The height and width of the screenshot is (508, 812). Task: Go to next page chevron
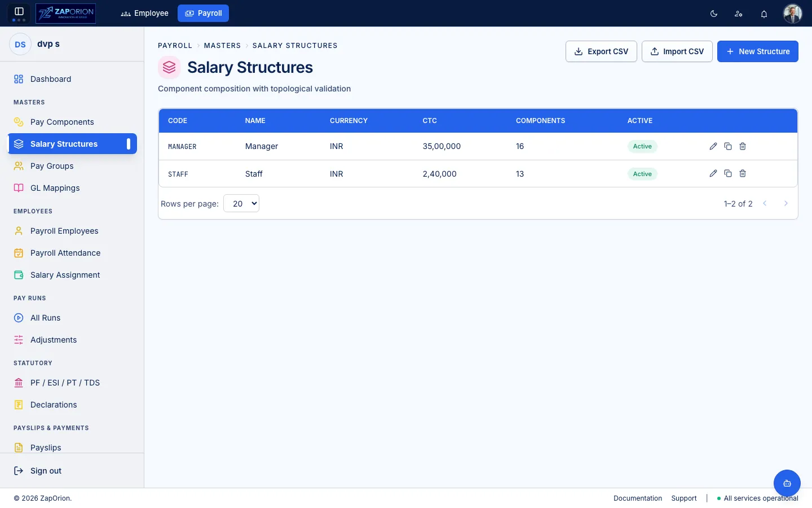click(786, 203)
